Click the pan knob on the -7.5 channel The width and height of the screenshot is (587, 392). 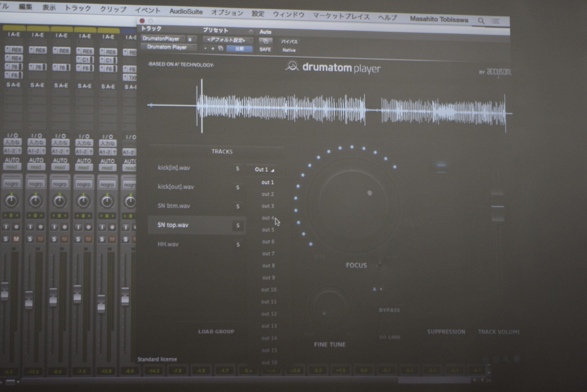[x=83, y=201]
